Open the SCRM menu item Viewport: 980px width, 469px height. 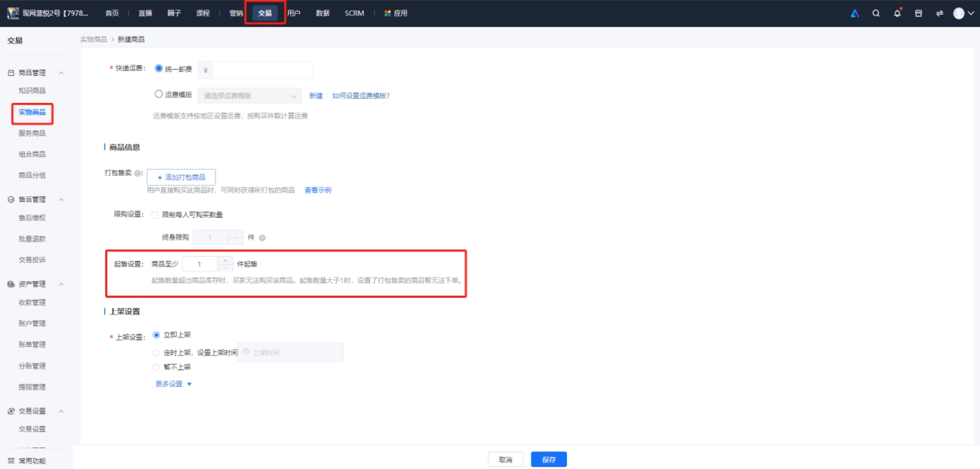tap(355, 13)
